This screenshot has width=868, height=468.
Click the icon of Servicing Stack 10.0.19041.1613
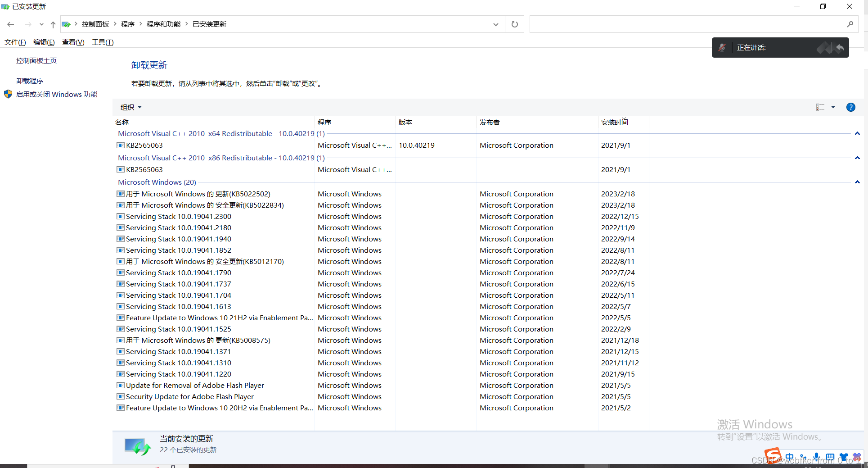(120, 306)
